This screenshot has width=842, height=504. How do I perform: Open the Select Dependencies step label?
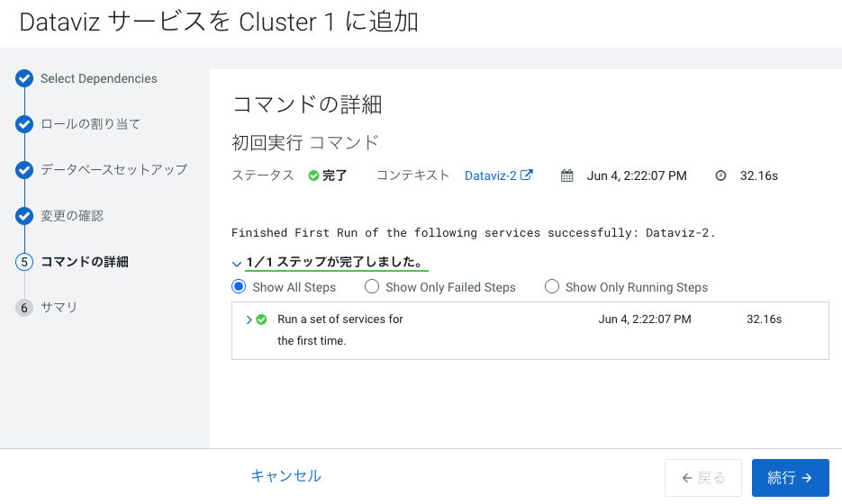pos(99,78)
